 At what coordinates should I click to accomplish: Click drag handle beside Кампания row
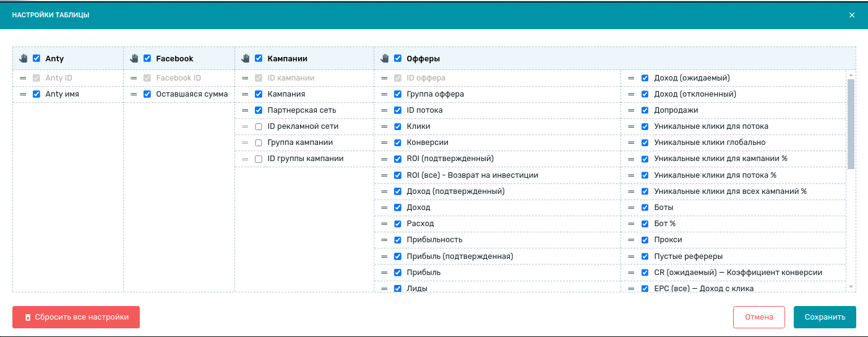coord(245,94)
